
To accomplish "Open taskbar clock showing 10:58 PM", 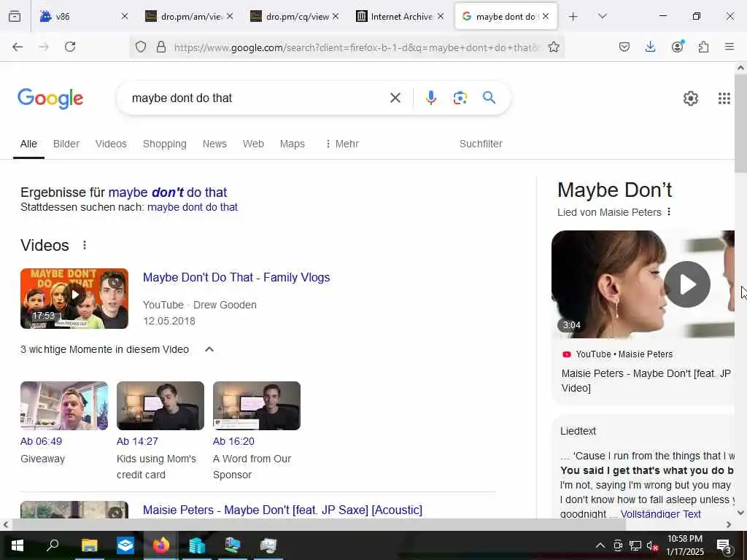I will click(x=684, y=545).
